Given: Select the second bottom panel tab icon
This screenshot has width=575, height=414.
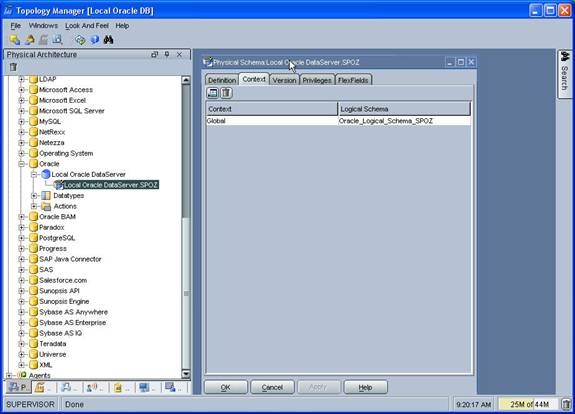Looking at the screenshot, I should [x=43, y=387].
